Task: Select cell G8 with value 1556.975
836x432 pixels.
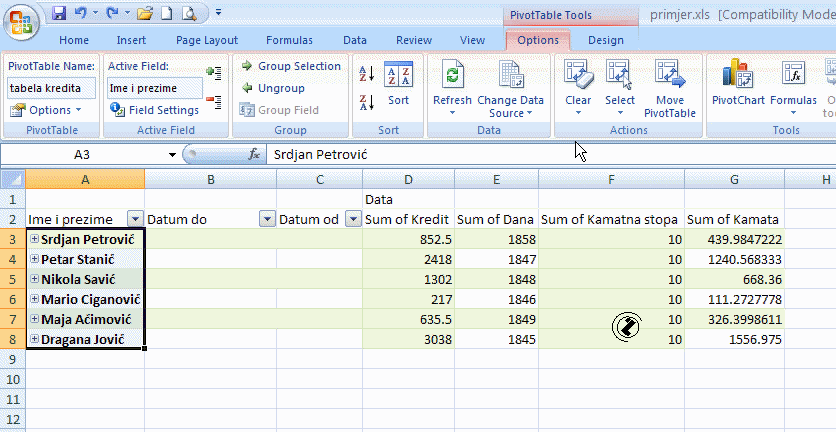Action: pyautogui.click(x=734, y=340)
